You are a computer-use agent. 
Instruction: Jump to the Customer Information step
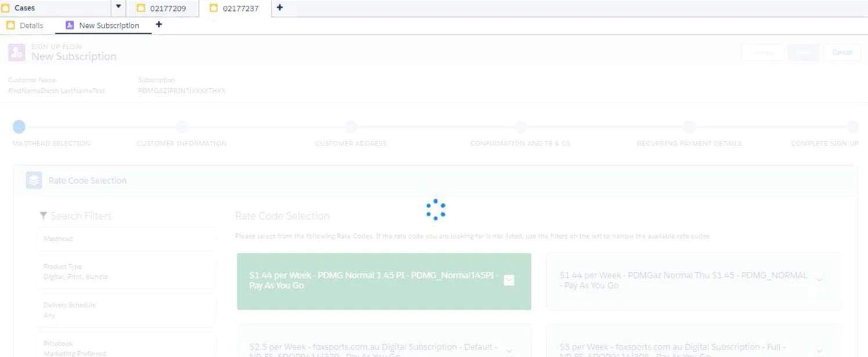(182, 127)
